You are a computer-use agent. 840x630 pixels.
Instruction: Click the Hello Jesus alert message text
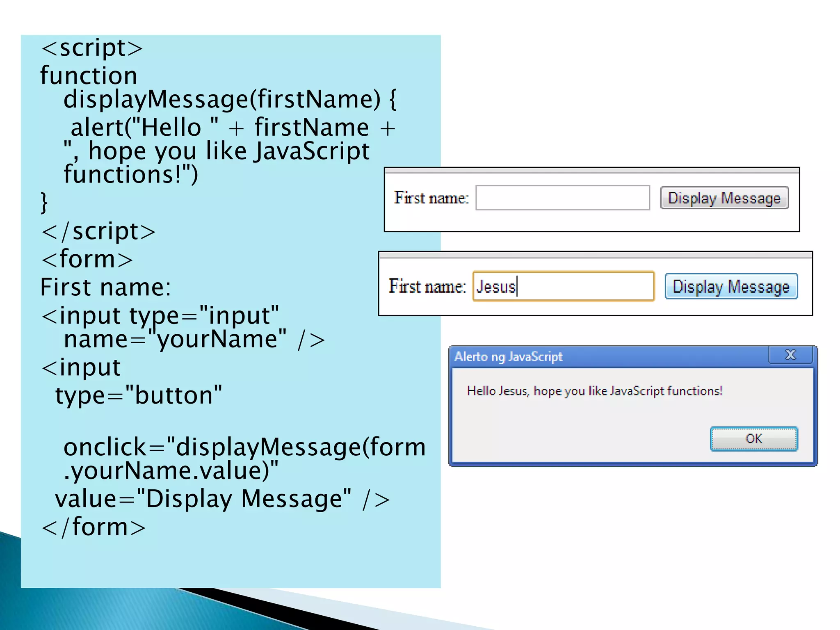594,391
